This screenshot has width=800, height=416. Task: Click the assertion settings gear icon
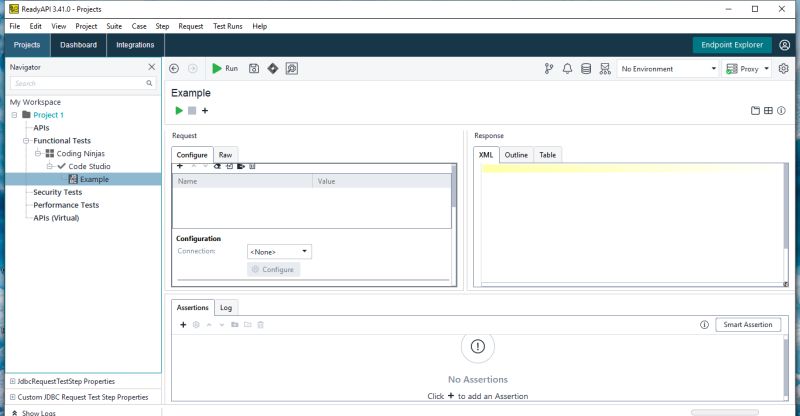(196, 325)
